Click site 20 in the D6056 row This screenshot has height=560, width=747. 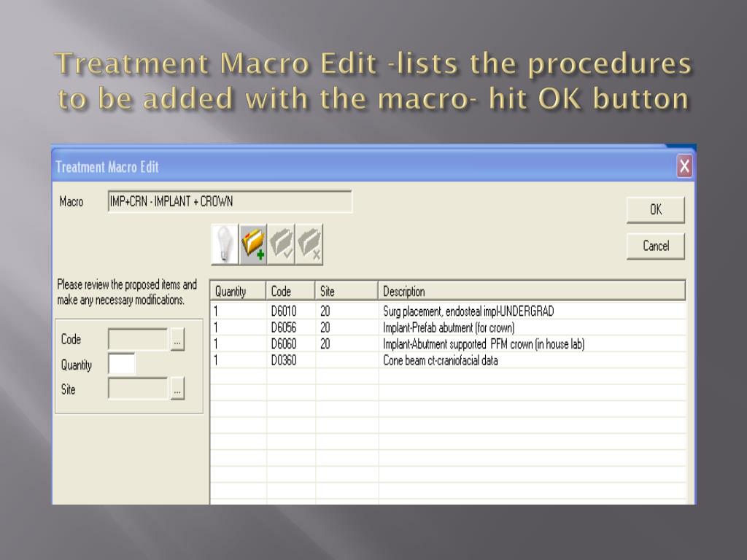(325, 327)
